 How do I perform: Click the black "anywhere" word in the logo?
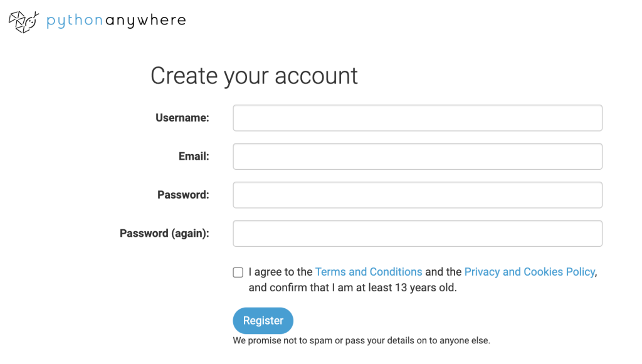tap(145, 21)
